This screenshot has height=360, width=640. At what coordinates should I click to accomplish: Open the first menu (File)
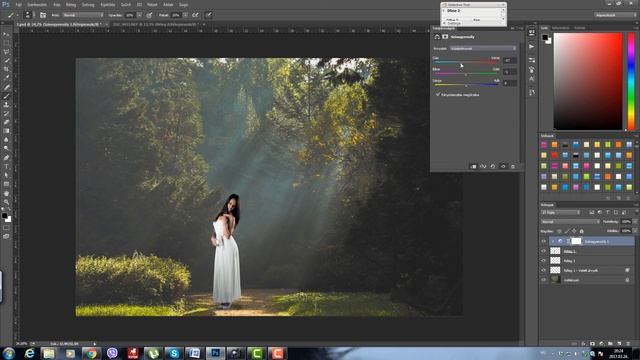click(18, 4)
